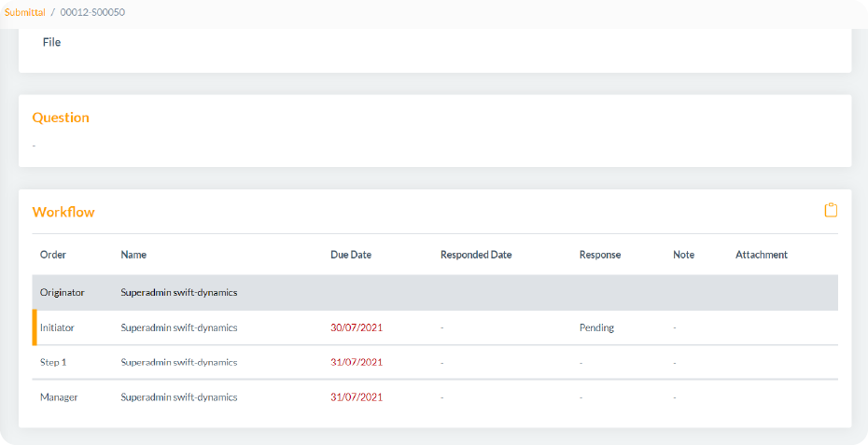
Task: Select the Manager workflow row
Action: pos(435,397)
